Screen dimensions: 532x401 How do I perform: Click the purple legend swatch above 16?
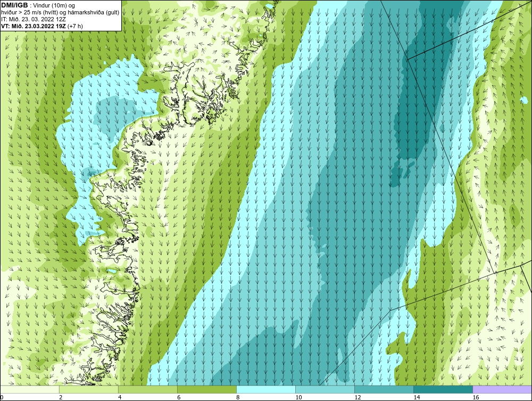pyautogui.click(x=502, y=389)
